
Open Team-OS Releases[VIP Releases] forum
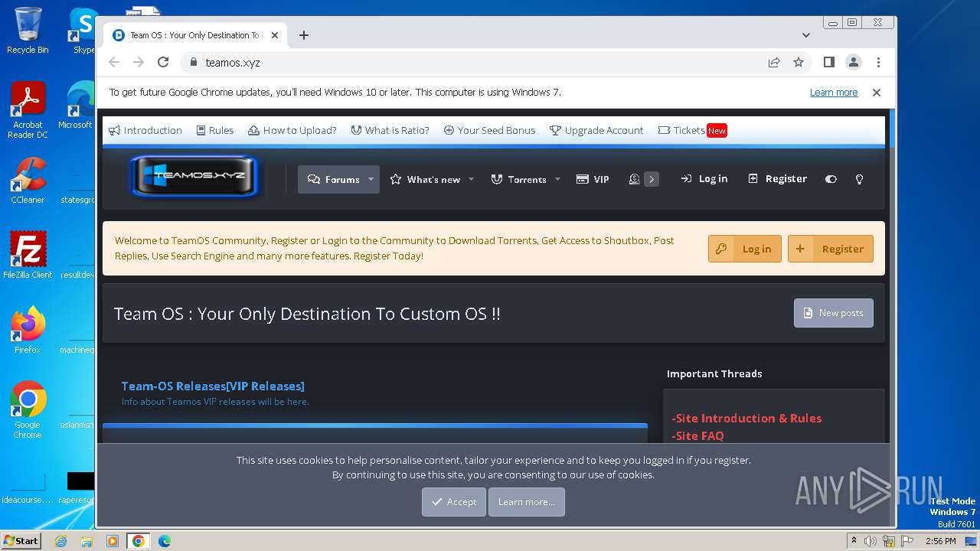coord(213,386)
